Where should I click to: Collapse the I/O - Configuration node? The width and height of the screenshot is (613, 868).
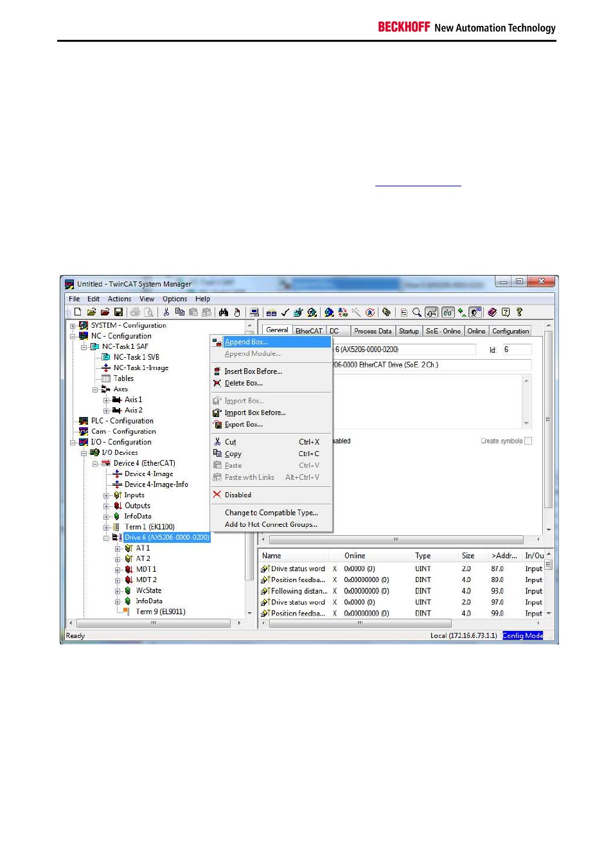click(x=73, y=443)
